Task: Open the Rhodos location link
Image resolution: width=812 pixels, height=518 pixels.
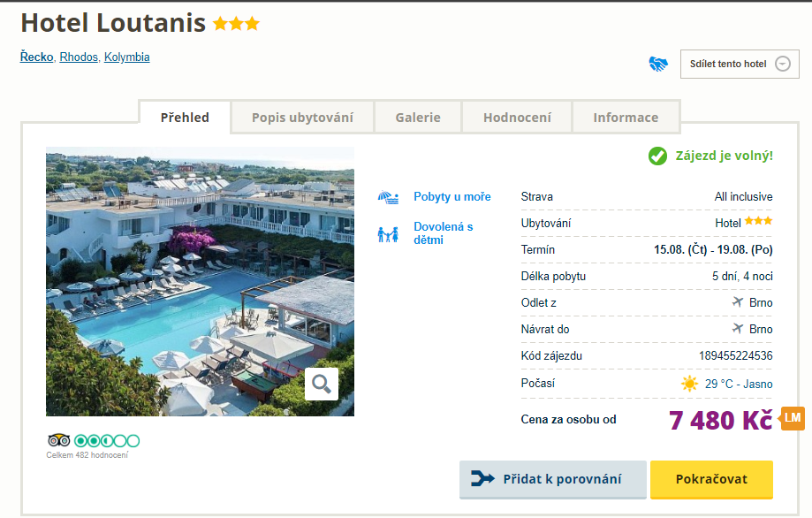Action: 79,57
